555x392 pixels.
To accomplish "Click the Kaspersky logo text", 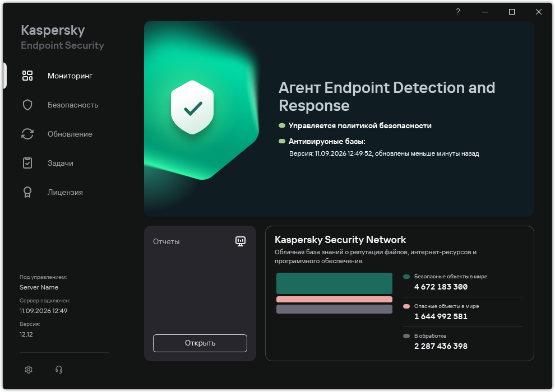I will pyautogui.click(x=53, y=31).
